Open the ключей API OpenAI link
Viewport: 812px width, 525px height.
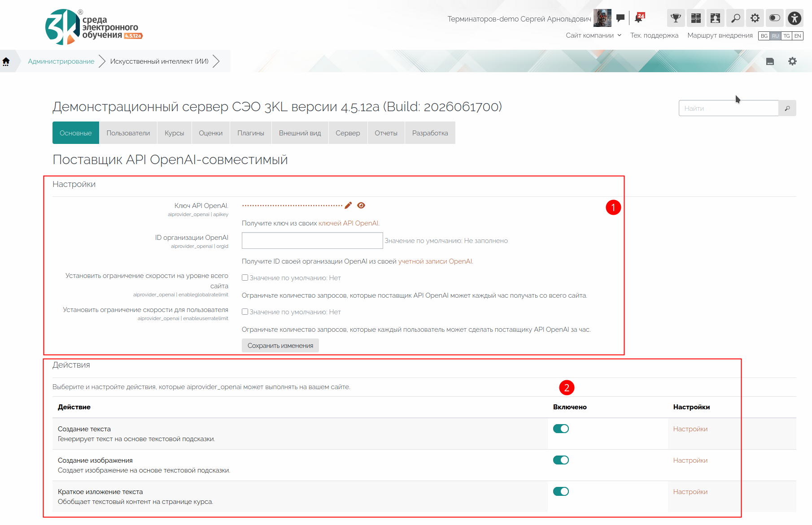(349, 223)
